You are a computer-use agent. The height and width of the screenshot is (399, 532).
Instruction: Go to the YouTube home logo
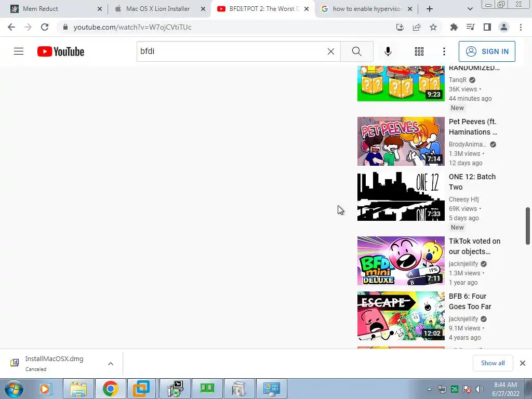(61, 51)
